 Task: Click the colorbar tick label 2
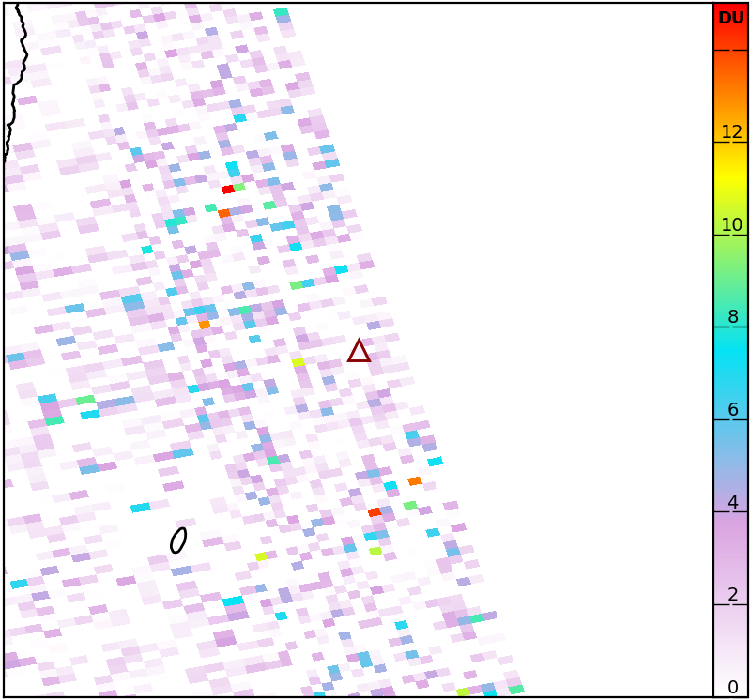pos(733,594)
